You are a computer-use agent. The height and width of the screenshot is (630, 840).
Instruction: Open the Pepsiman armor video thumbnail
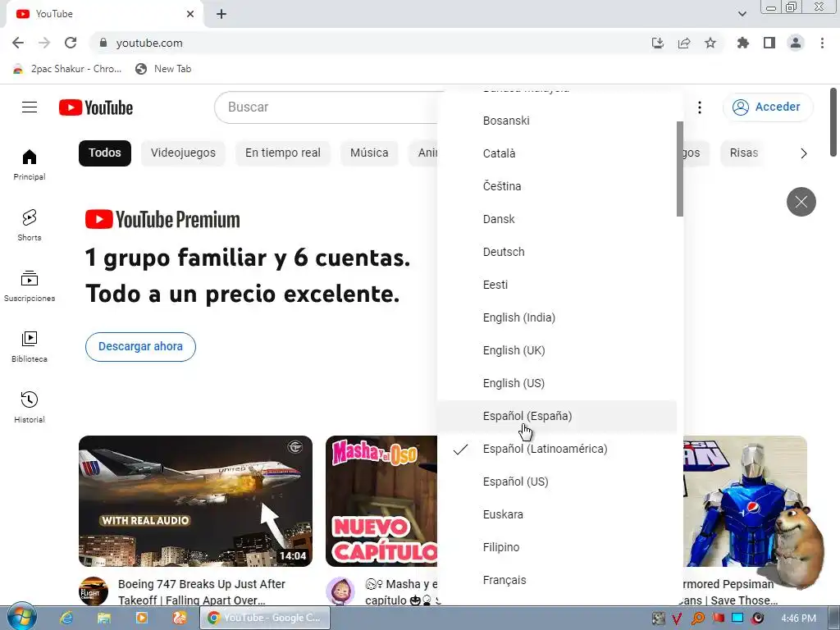point(745,501)
